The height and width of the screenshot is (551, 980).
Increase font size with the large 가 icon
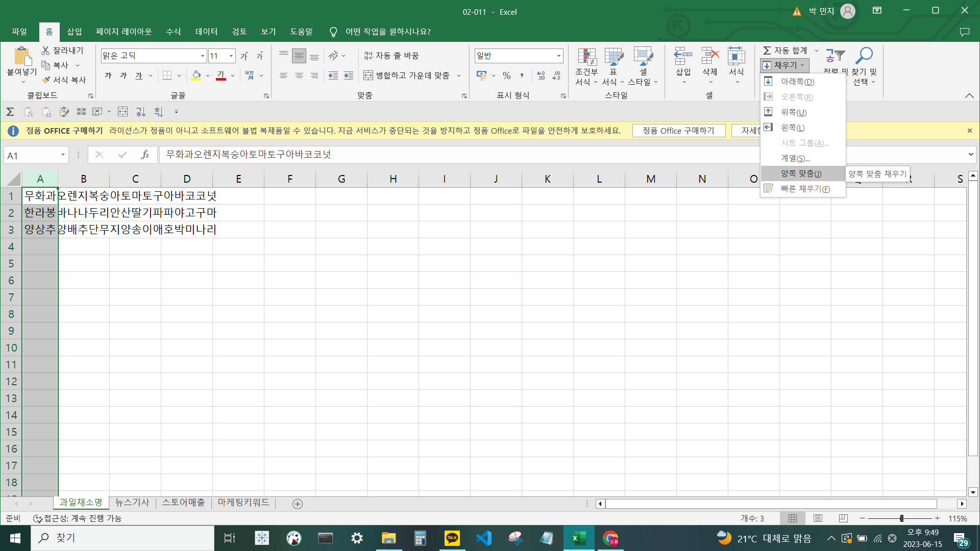(244, 56)
